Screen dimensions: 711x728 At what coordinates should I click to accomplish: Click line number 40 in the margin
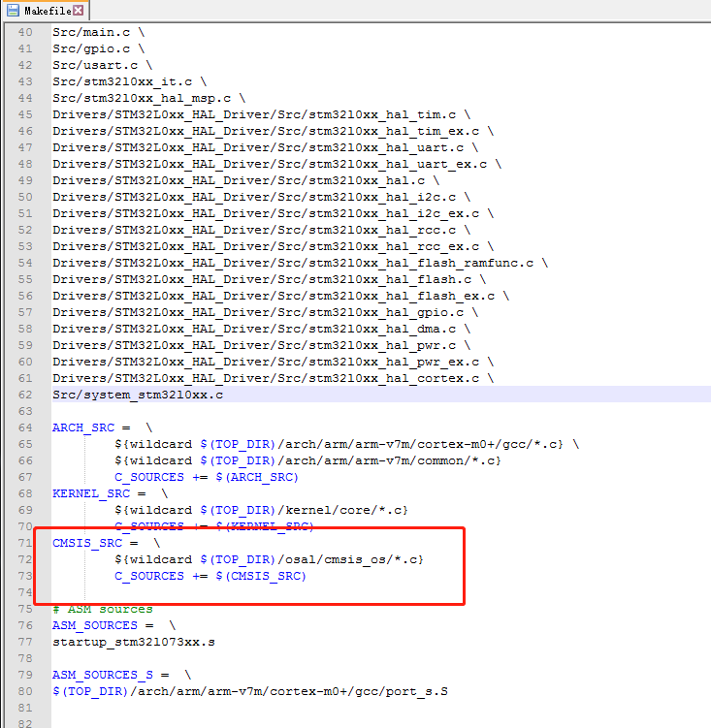coord(24,32)
